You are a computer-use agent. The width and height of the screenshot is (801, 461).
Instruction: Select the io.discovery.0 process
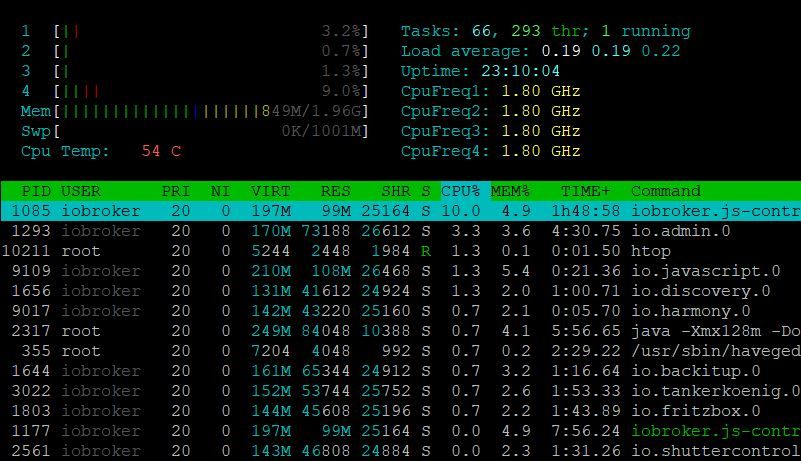(x=400, y=291)
